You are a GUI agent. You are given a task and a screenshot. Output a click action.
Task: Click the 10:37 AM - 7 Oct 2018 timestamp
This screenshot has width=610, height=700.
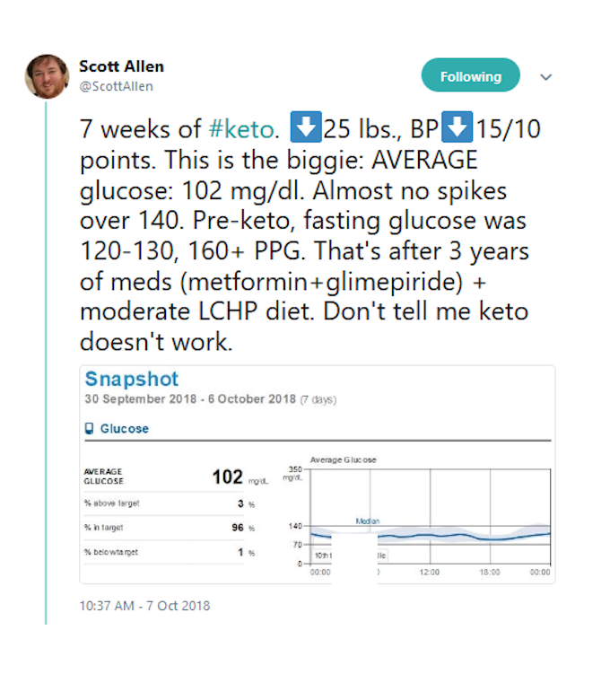tap(144, 606)
